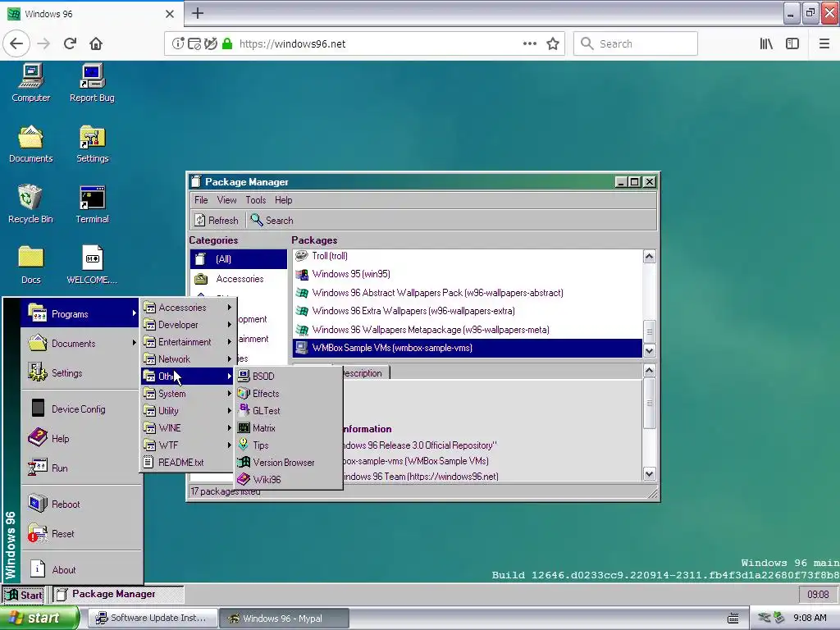Screen dimensions: 840x630
Task: Open the Recycle Bin icon
Action: 30,204
